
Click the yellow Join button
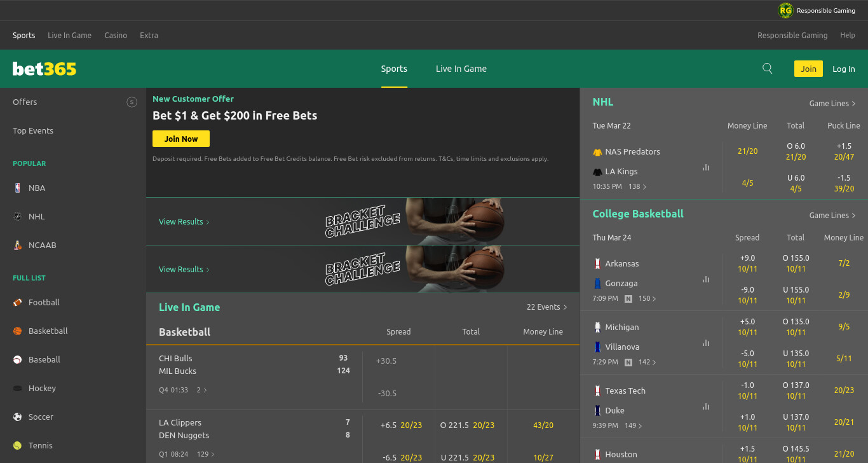coord(808,69)
